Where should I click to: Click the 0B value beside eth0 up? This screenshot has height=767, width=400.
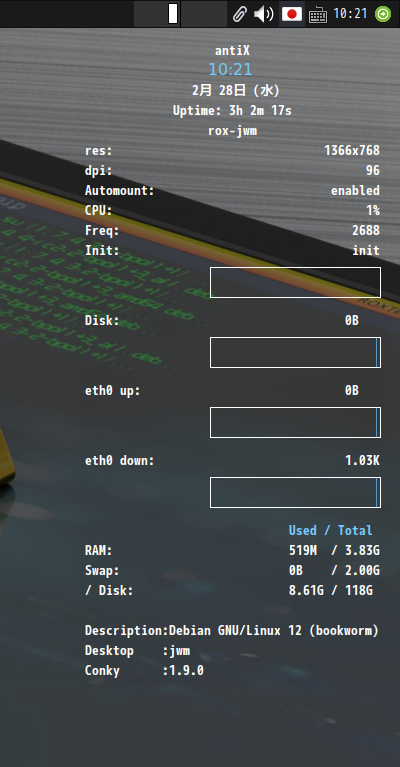pyautogui.click(x=352, y=391)
